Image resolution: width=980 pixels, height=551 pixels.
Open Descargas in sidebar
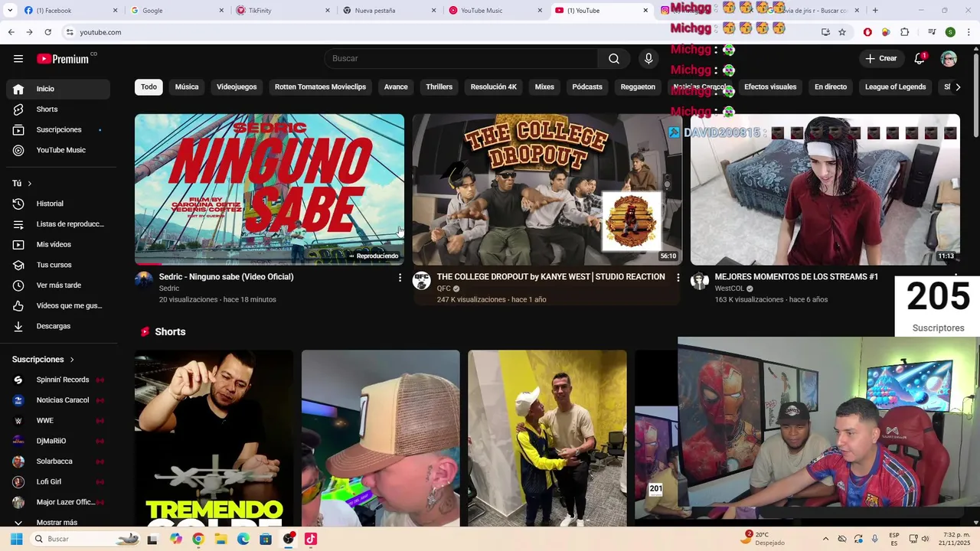coord(58,326)
